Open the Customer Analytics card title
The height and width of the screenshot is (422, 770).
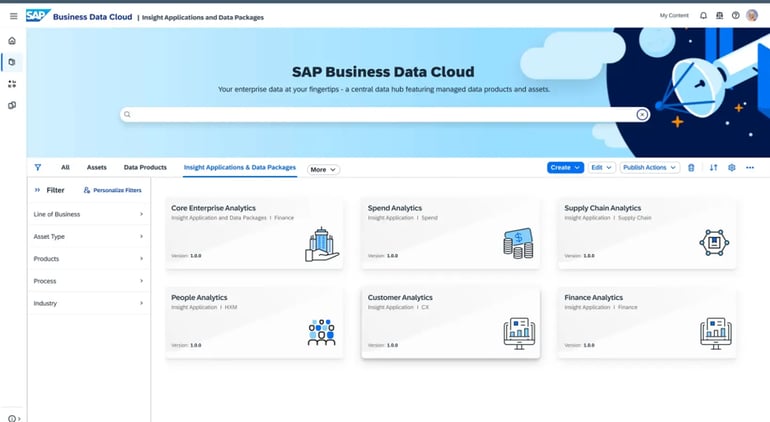coord(400,298)
